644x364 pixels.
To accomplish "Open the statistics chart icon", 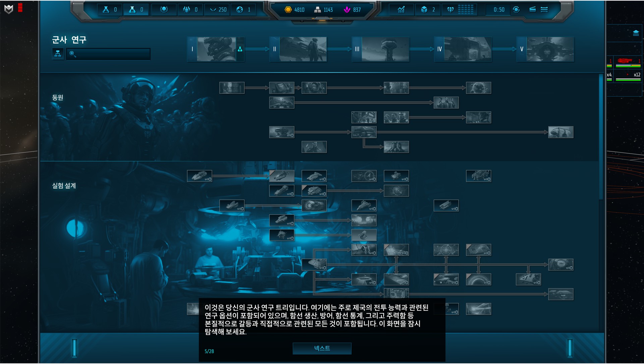I will (401, 10).
